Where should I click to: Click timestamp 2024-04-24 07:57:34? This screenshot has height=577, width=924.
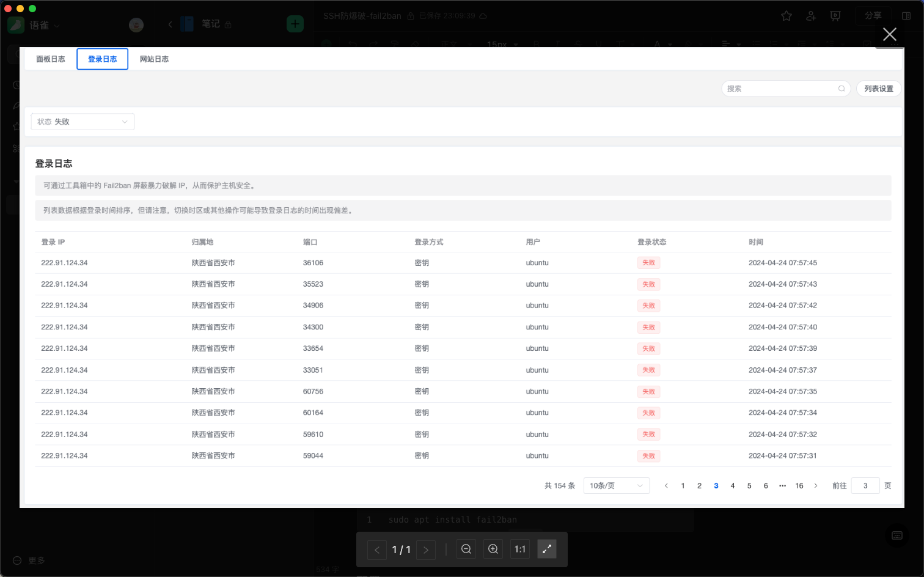point(783,413)
